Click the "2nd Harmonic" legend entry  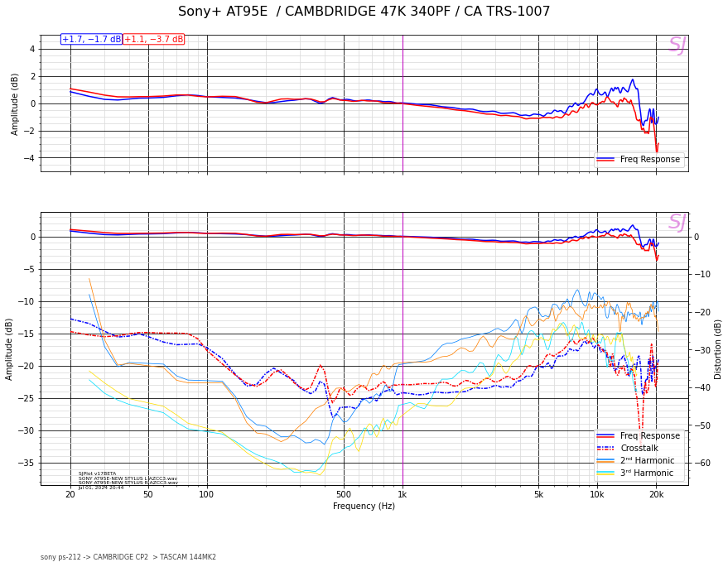point(647,460)
